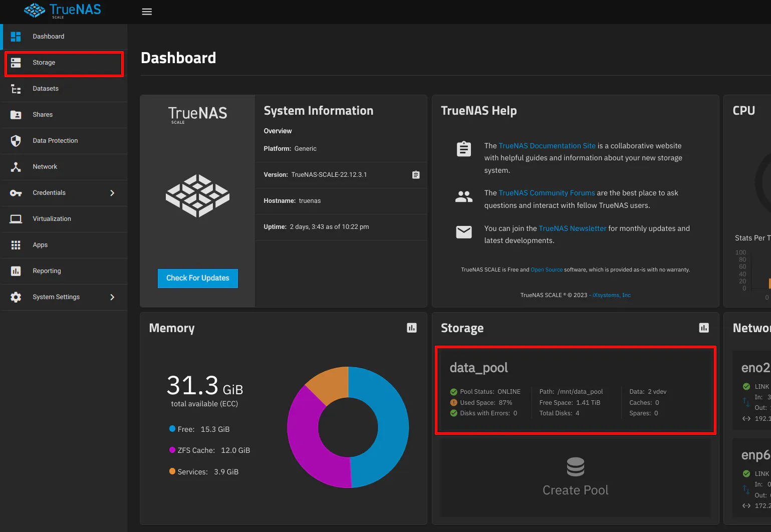Click the Dashboard sidebar icon

[16, 37]
